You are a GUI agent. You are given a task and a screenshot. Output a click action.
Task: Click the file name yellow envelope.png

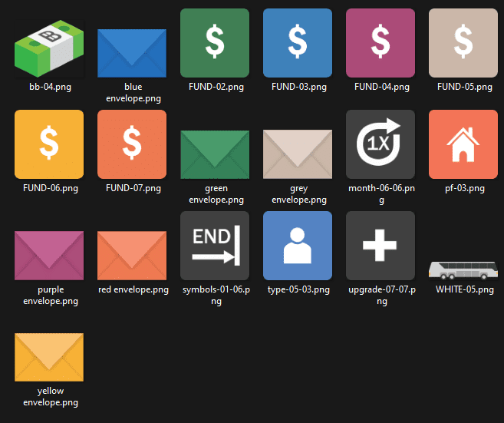tap(51, 397)
